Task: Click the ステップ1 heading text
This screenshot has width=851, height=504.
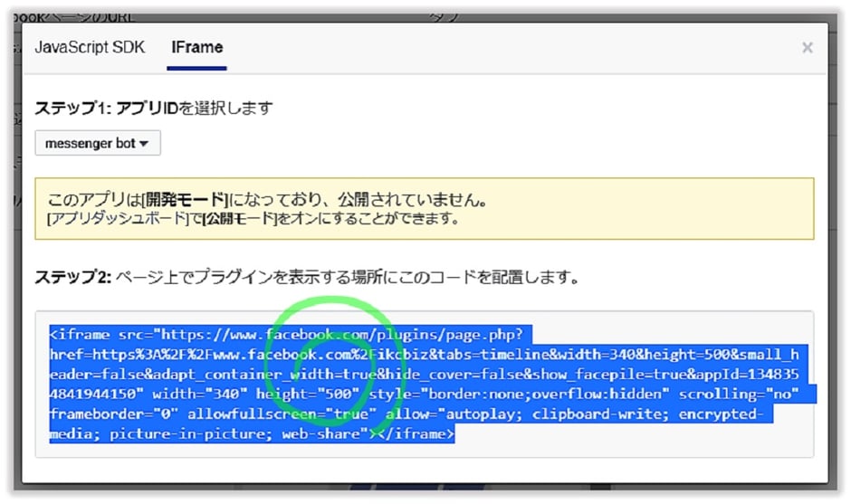Action: coord(154,108)
